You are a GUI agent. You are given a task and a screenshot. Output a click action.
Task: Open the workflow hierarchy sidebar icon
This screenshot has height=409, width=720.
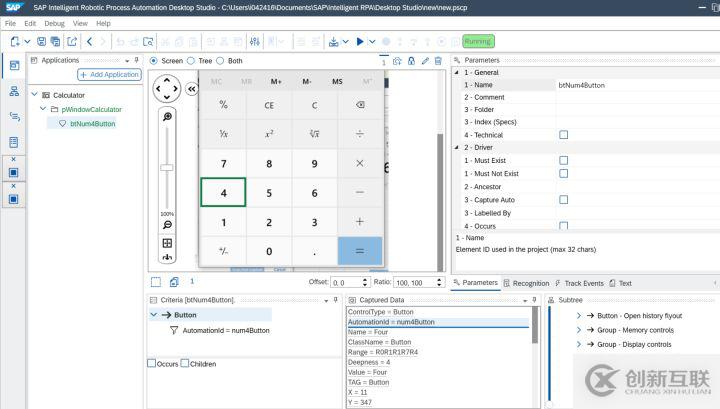point(14,91)
